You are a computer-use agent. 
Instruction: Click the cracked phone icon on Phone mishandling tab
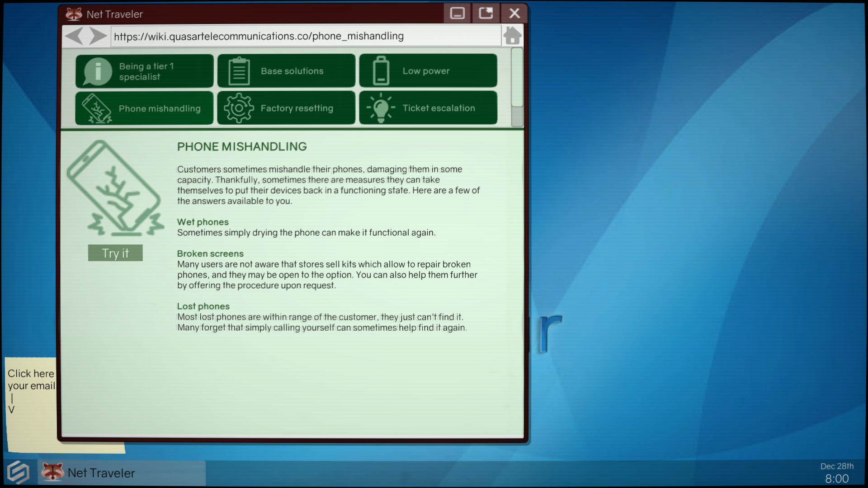[97, 108]
